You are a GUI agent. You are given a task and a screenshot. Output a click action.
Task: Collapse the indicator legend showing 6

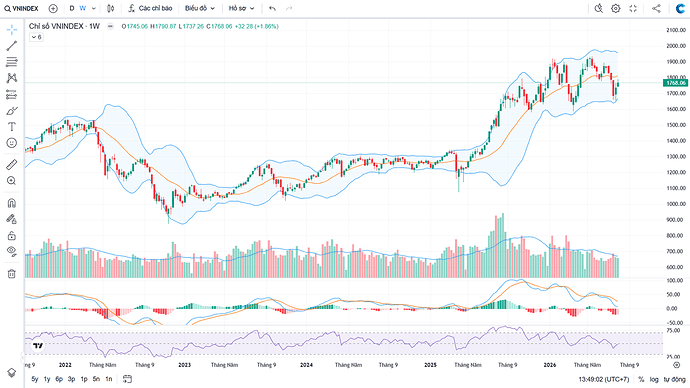(36, 37)
